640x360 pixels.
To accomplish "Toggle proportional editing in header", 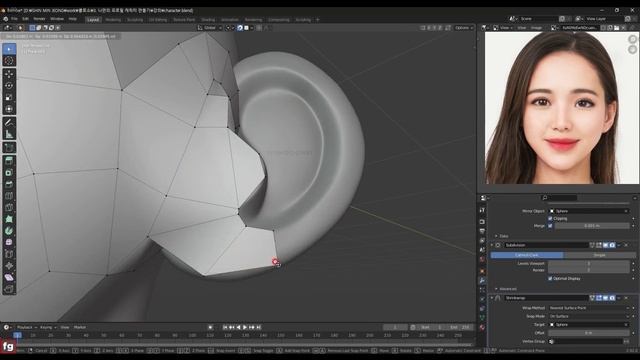I will coord(259,28).
